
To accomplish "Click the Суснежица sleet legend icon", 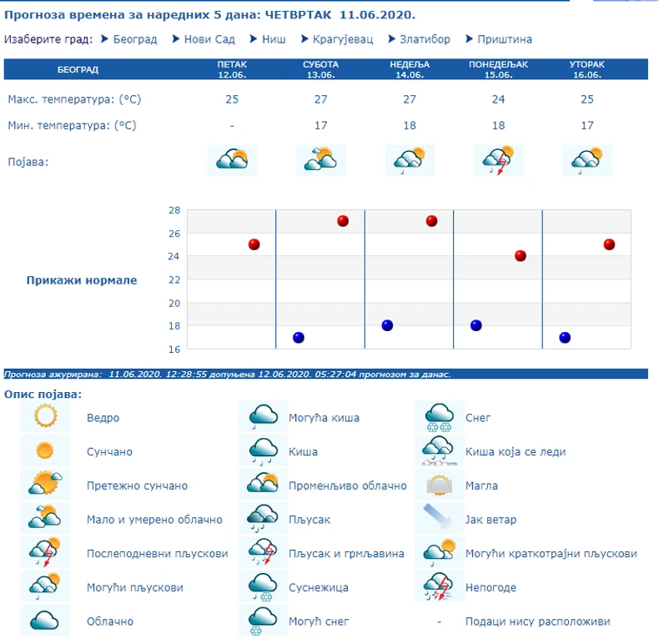I will (263, 587).
